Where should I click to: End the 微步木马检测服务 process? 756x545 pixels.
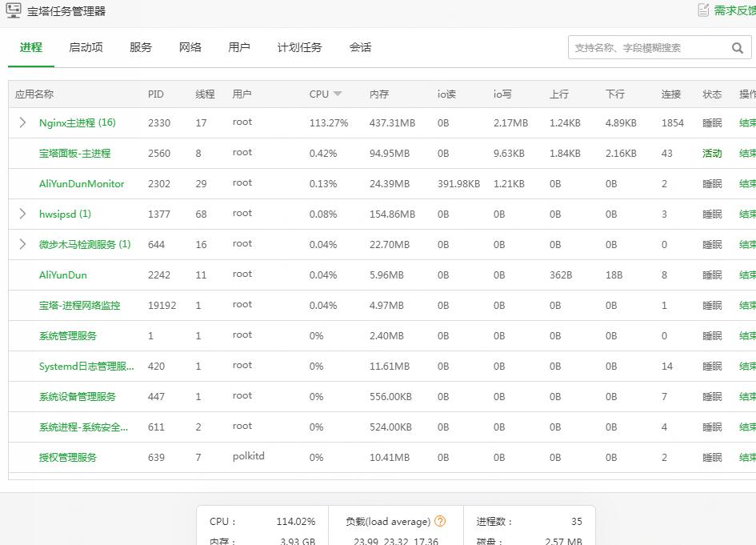(x=747, y=245)
